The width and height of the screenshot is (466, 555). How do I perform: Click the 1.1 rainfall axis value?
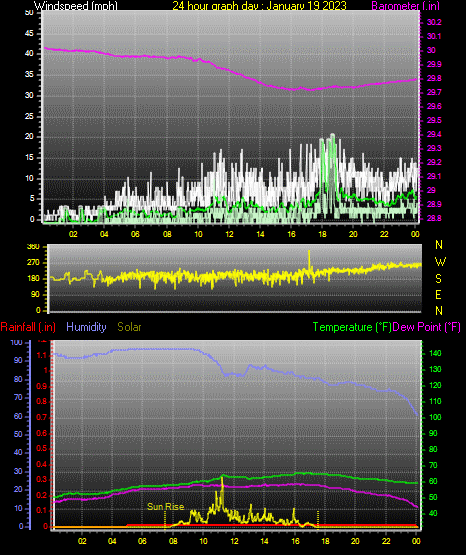tap(42, 355)
